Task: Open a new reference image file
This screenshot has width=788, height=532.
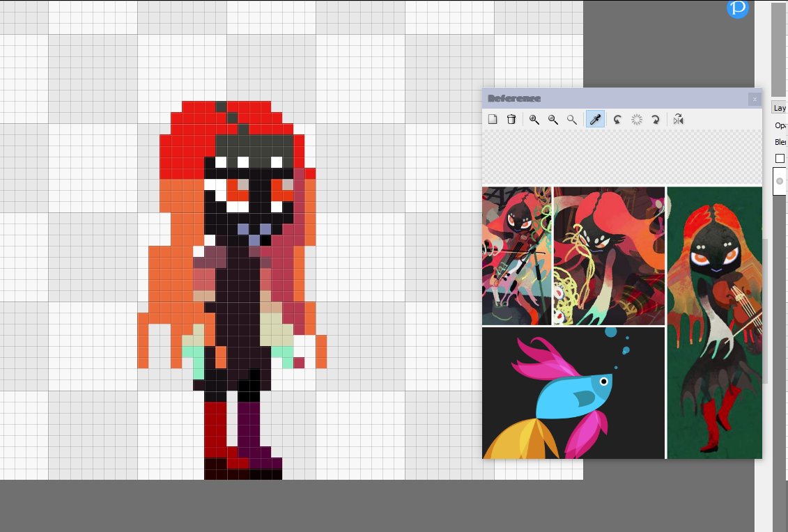Action: [493, 120]
